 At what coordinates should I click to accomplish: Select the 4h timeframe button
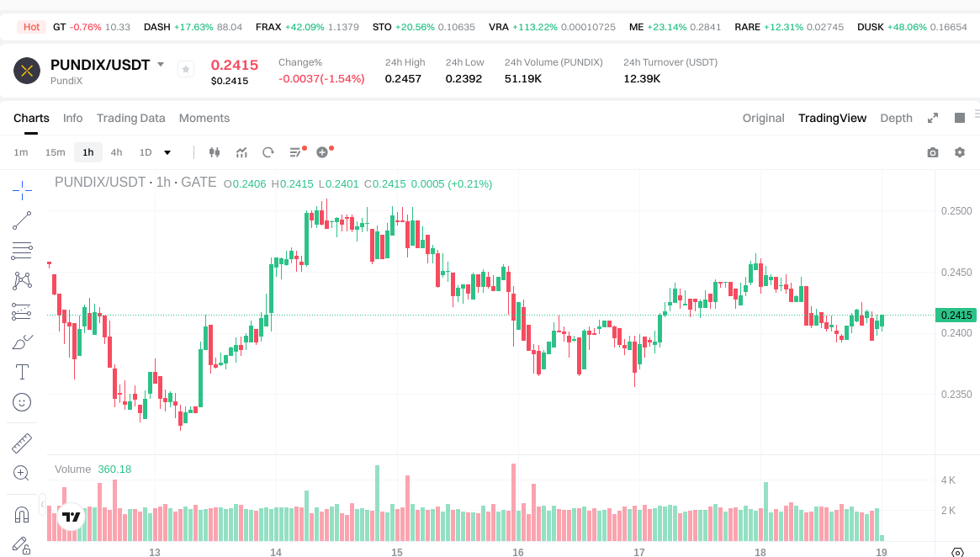[116, 152]
